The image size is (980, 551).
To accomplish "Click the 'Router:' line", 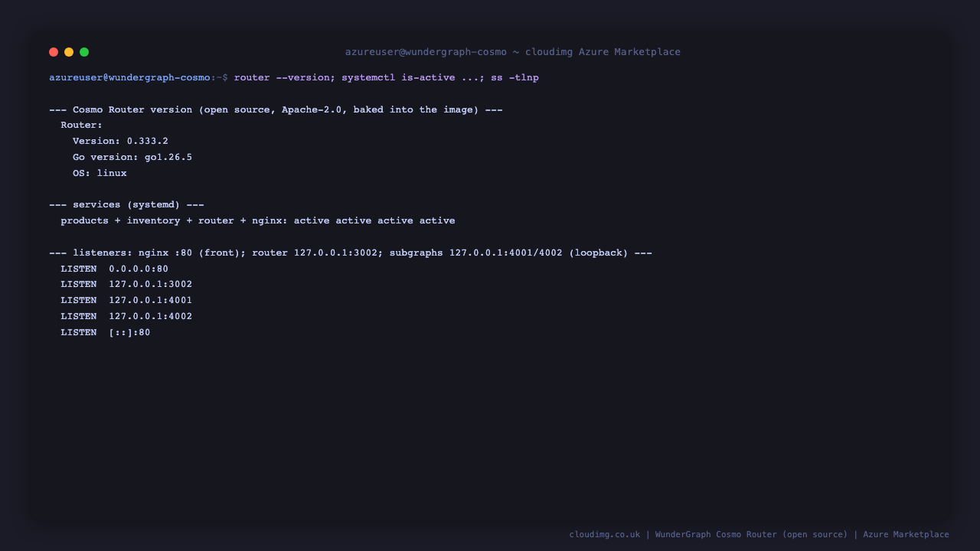I will point(81,126).
